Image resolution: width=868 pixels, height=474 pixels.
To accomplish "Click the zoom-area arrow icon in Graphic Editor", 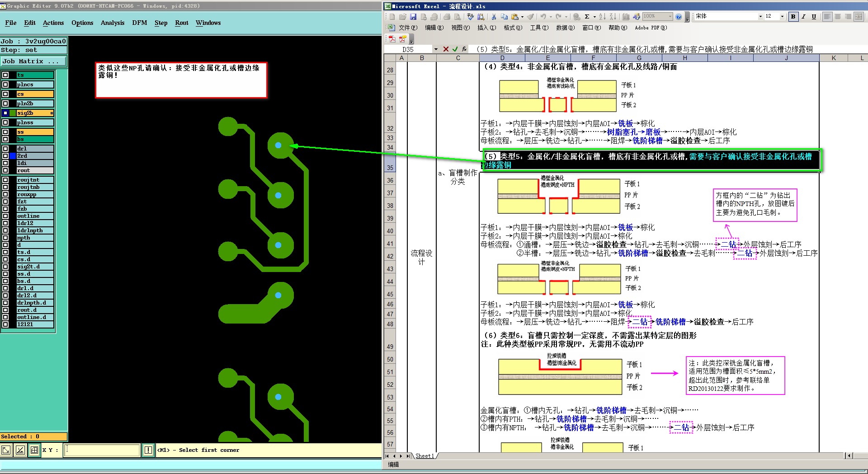I will (x=6, y=450).
